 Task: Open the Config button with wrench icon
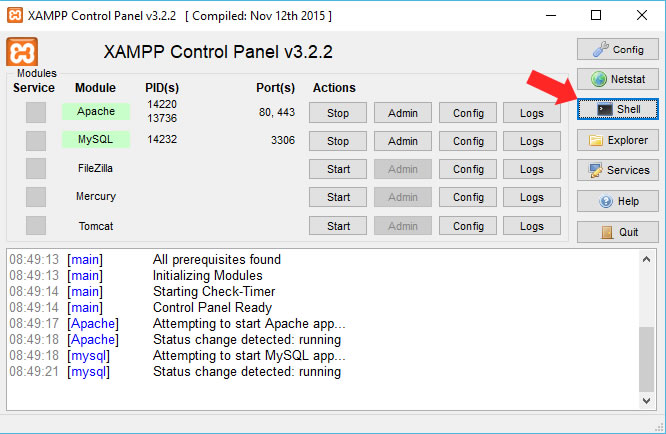point(618,49)
